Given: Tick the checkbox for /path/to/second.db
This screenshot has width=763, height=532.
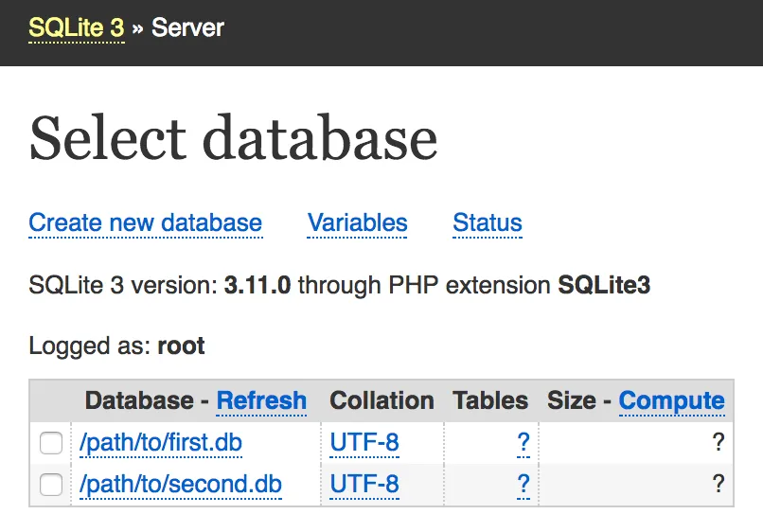Looking at the screenshot, I should pyautogui.click(x=51, y=486).
